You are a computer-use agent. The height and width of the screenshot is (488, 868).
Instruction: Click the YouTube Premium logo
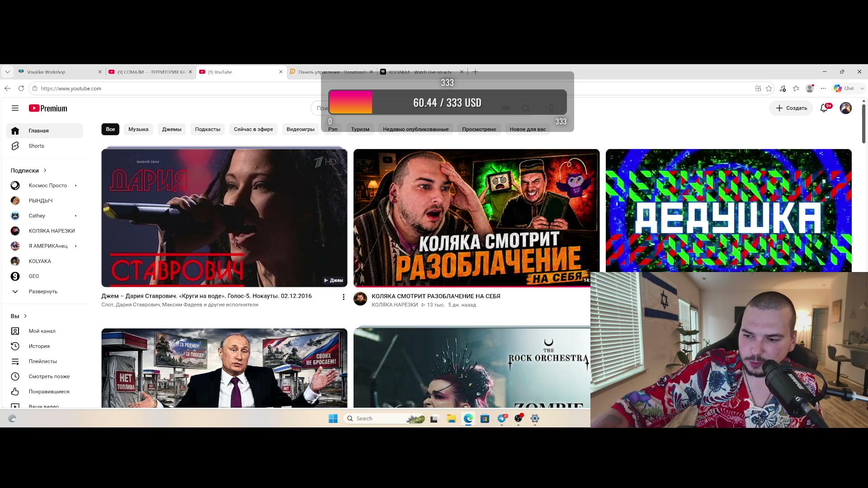(x=48, y=108)
